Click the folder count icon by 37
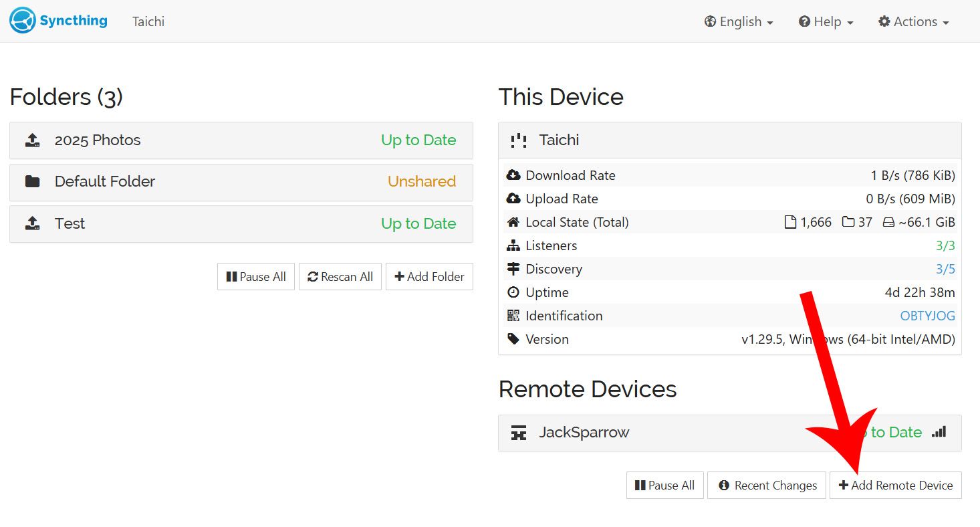The height and width of the screenshot is (527, 980). (x=848, y=222)
